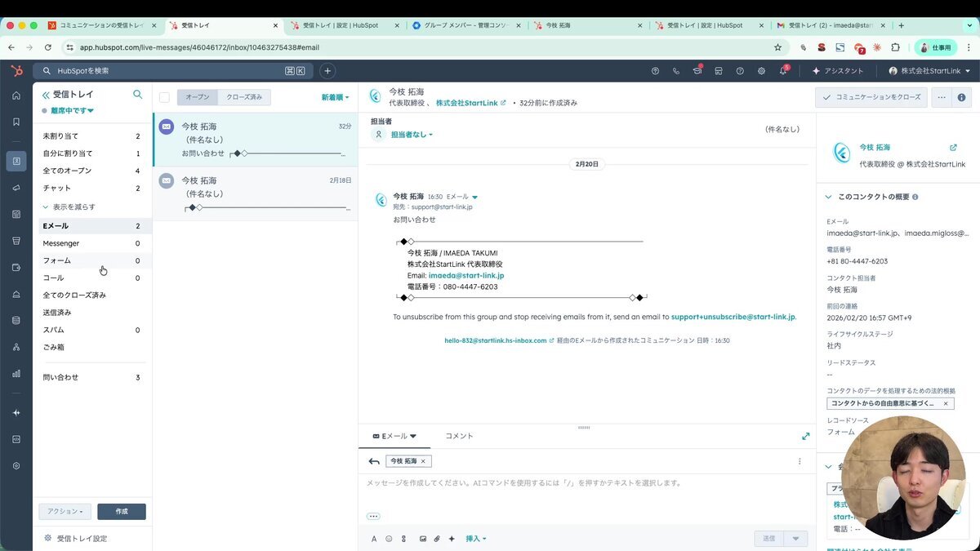Open the 挿入 dropdown in the composer
This screenshot has height=551, width=980.
(x=475, y=538)
